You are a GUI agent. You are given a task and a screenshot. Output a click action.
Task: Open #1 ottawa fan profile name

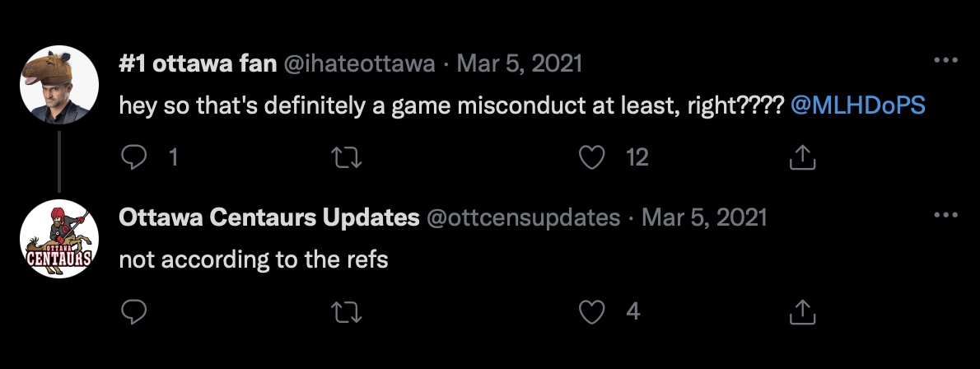coord(197,63)
